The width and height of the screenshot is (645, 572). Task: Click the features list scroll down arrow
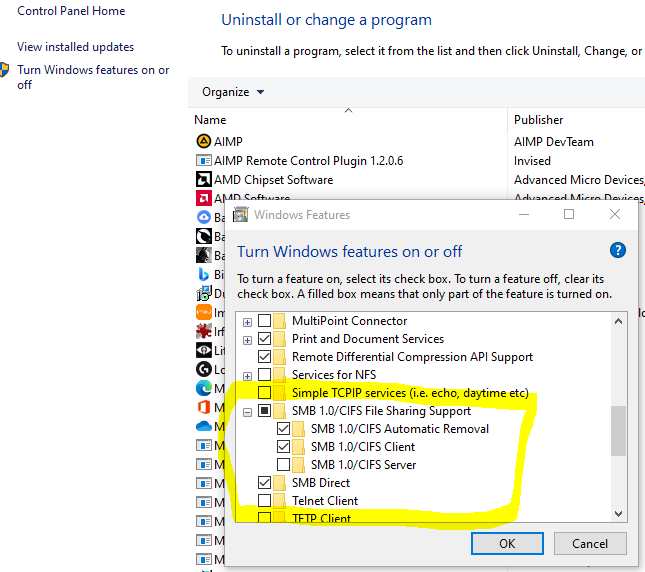tap(618, 513)
